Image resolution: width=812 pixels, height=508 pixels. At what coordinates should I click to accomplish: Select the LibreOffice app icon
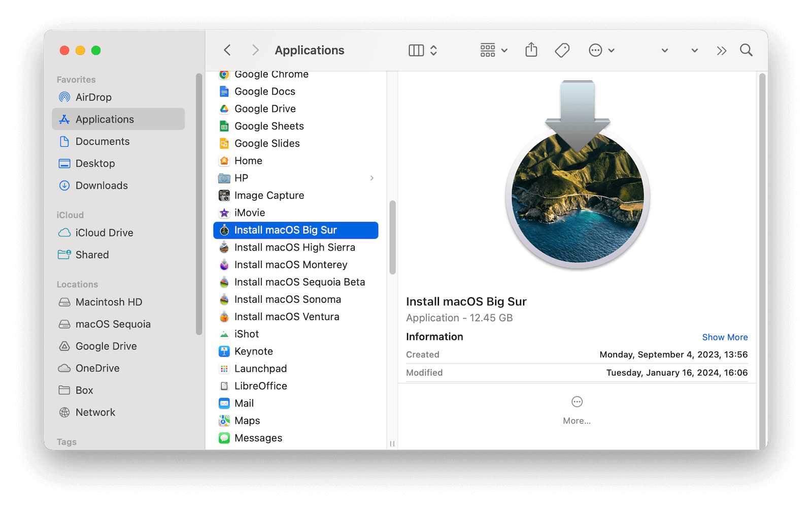[x=224, y=386]
